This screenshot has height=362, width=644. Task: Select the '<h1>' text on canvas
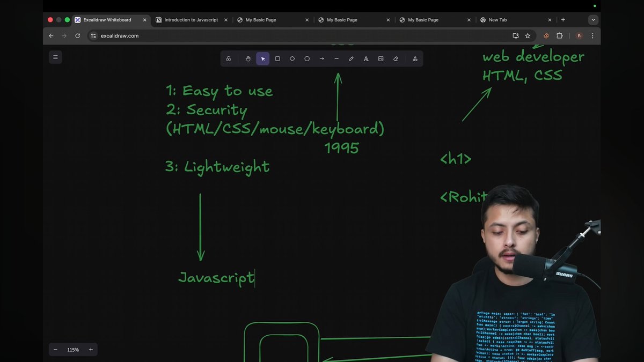click(x=456, y=159)
